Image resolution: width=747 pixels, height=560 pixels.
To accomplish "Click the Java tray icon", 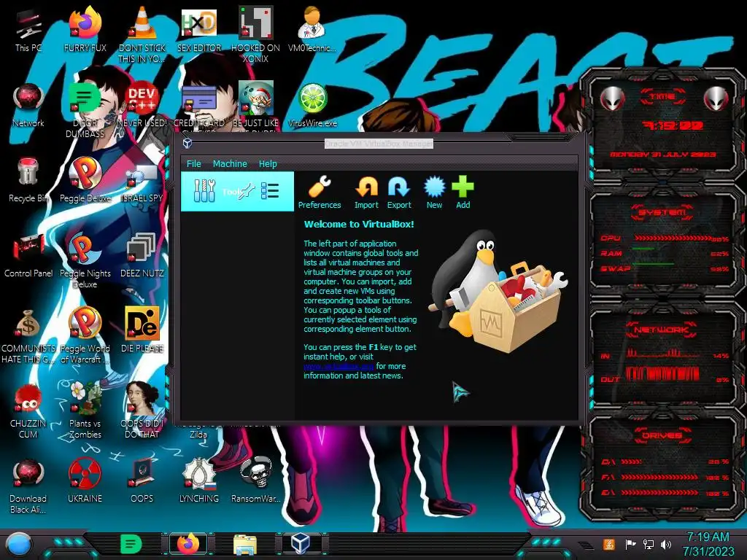I will 609,544.
